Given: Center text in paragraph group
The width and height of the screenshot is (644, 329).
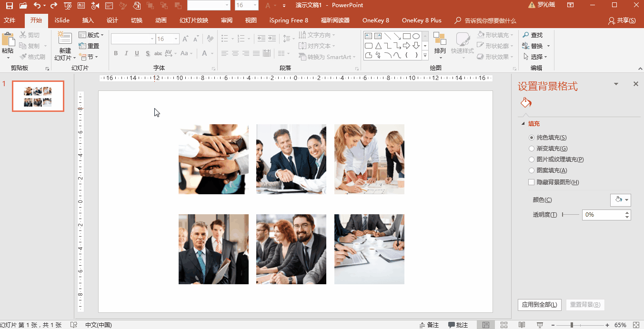Looking at the screenshot, I should click(x=235, y=53).
